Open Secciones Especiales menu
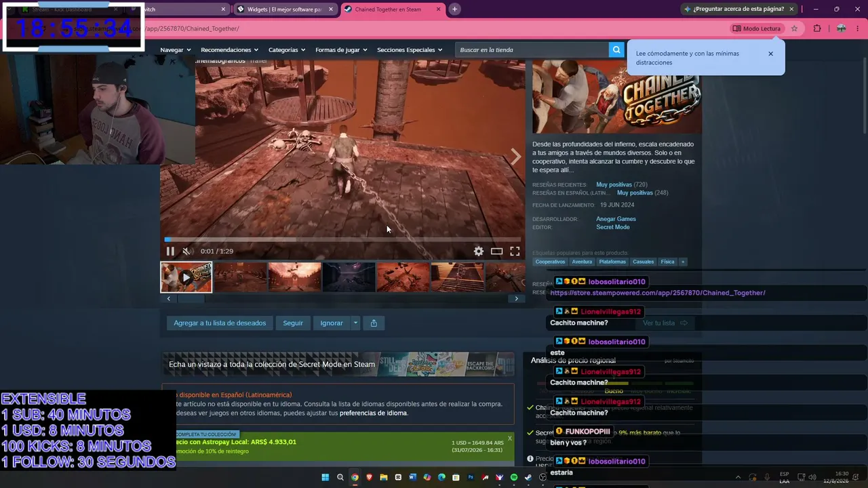 [410, 50]
